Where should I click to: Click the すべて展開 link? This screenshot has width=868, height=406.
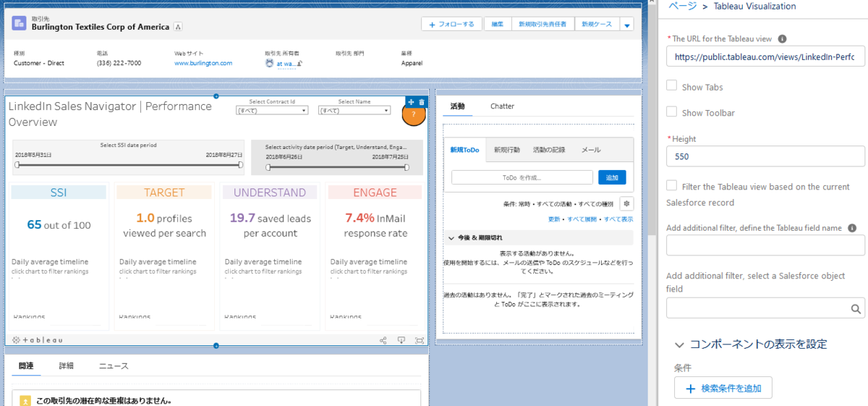coord(583,219)
